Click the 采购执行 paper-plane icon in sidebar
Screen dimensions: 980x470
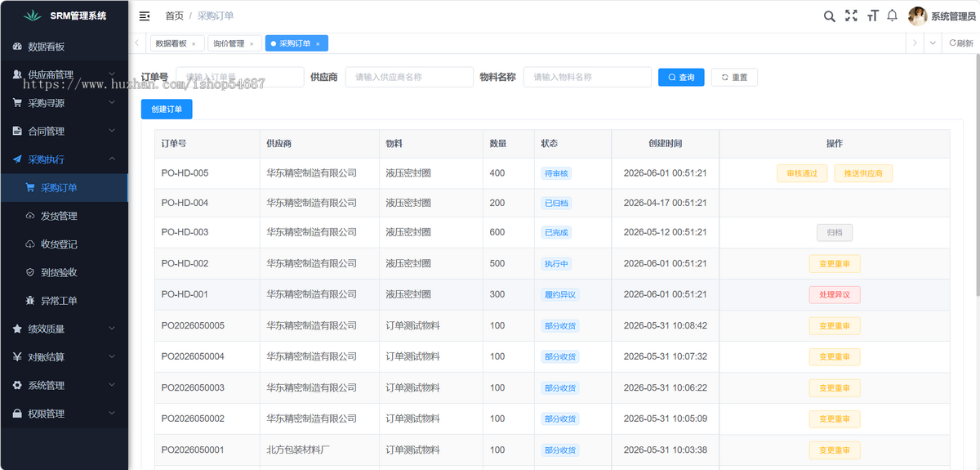(18, 159)
